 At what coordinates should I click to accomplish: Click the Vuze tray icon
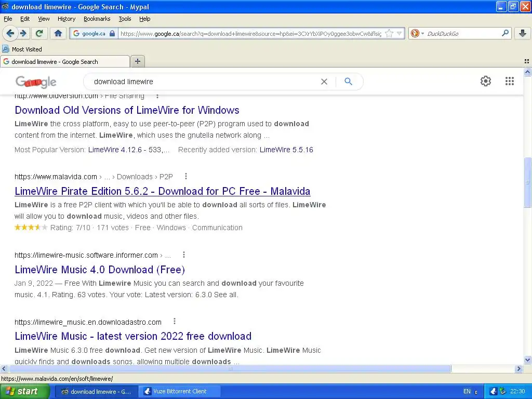pyautogui.click(x=494, y=391)
